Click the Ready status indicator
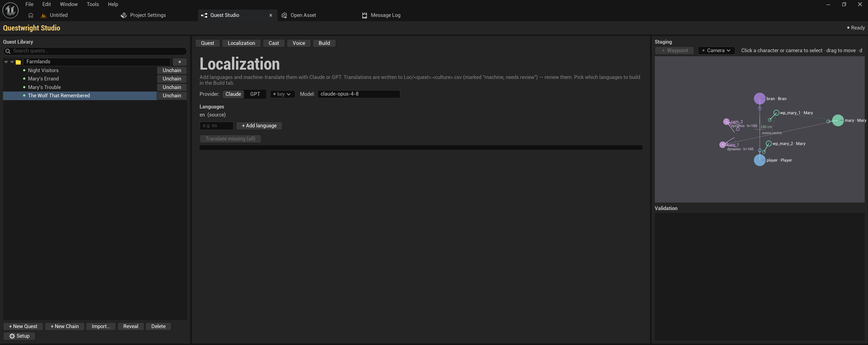This screenshot has height=345, width=868. point(856,28)
